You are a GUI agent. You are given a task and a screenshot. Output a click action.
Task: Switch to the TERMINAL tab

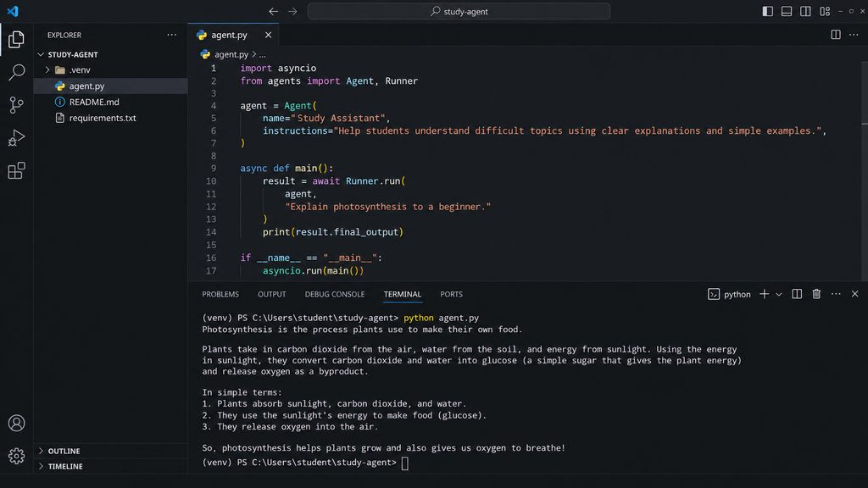coord(403,294)
